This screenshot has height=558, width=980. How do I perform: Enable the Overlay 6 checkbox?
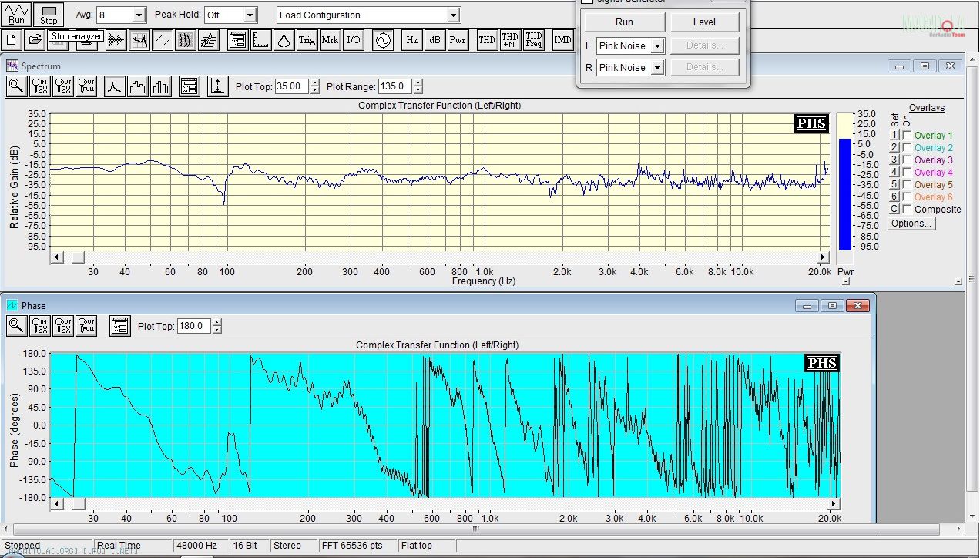pyautogui.click(x=908, y=197)
